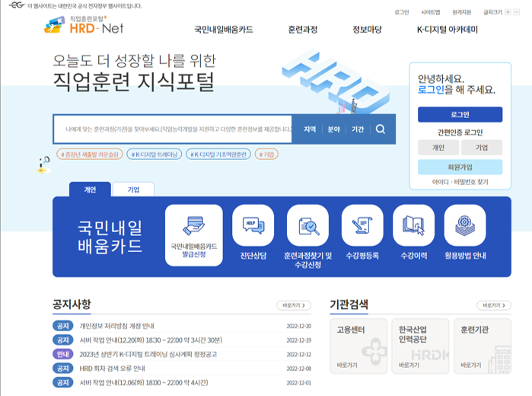
Task: Expand the 기간 search filter
Action: pos(358,129)
